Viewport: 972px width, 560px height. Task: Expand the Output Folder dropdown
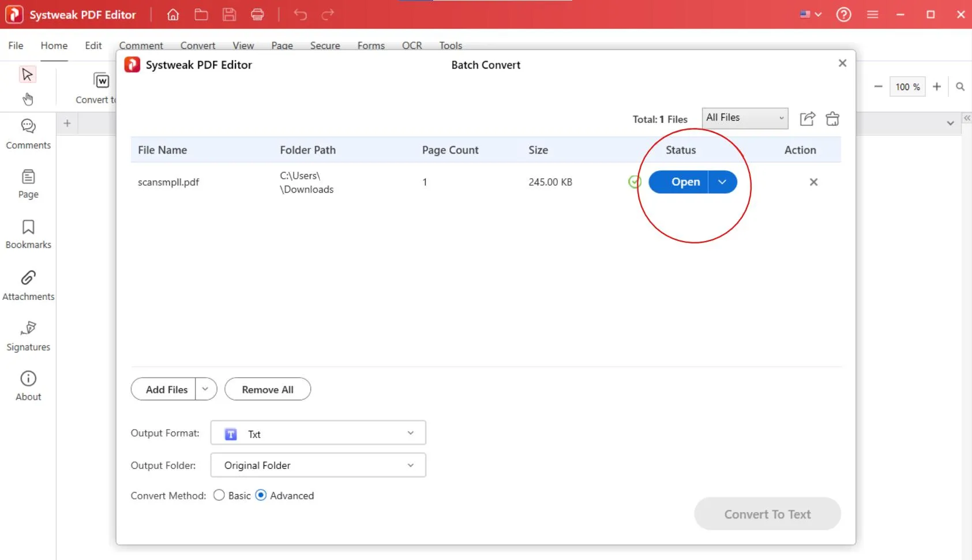[x=318, y=465]
